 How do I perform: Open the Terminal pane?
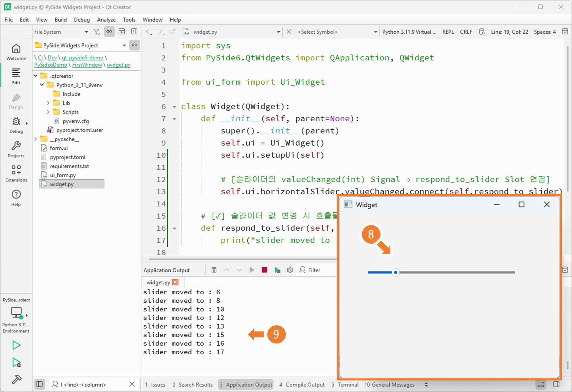click(x=345, y=385)
